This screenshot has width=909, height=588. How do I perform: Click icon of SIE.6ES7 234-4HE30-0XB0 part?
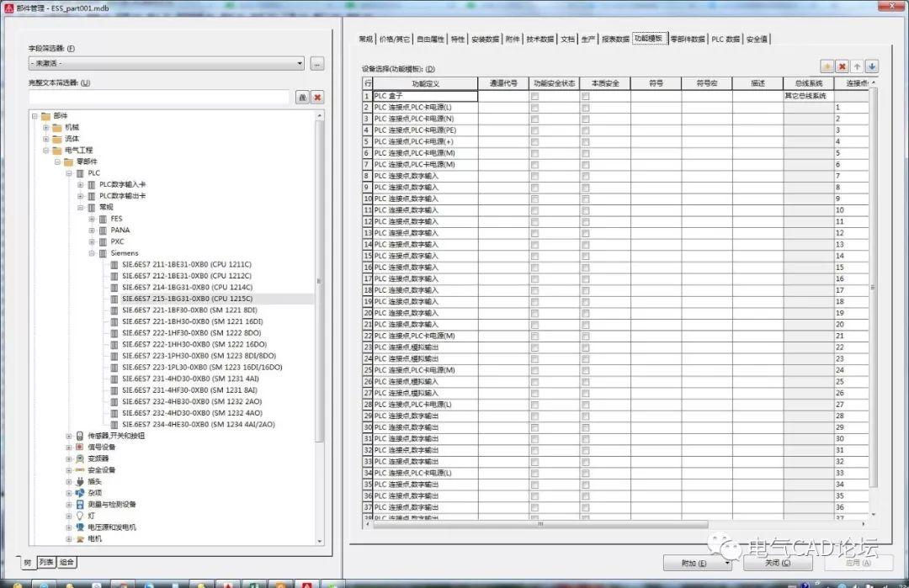(x=114, y=425)
